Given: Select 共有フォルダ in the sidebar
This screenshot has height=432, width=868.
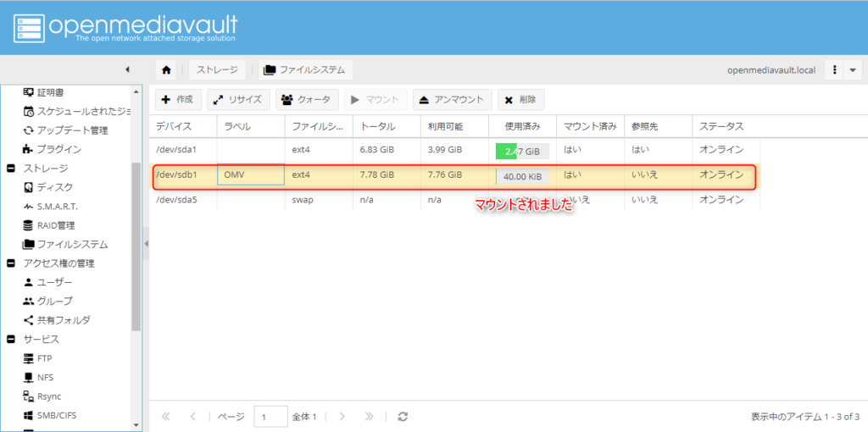Looking at the screenshot, I should pyautogui.click(x=63, y=320).
